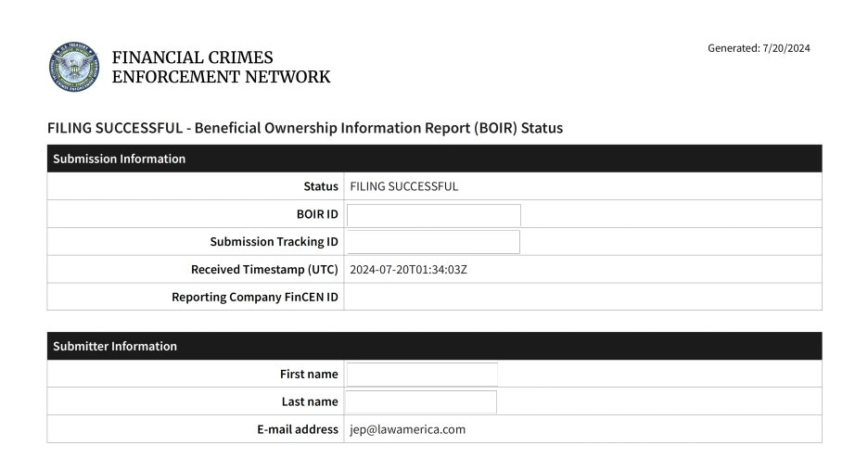This screenshot has height=458, width=868.
Task: Click the redacted First name value
Action: (x=422, y=375)
